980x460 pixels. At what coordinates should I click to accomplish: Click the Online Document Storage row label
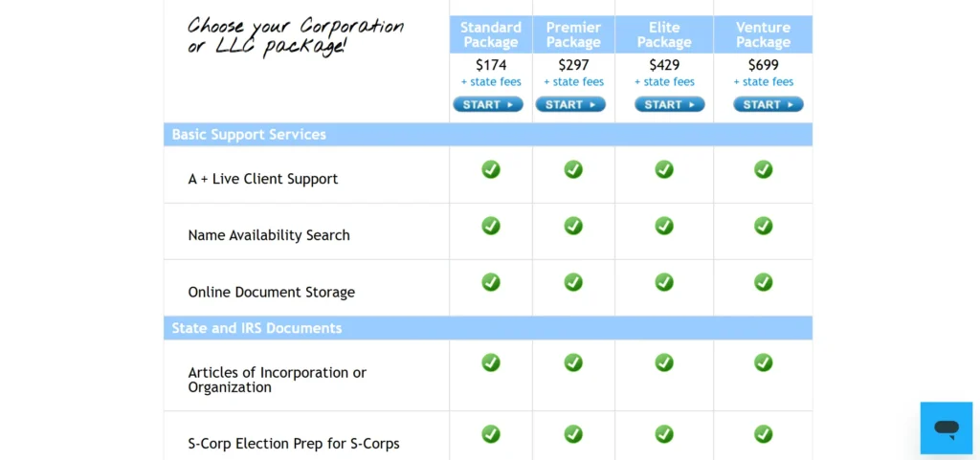pyautogui.click(x=271, y=293)
